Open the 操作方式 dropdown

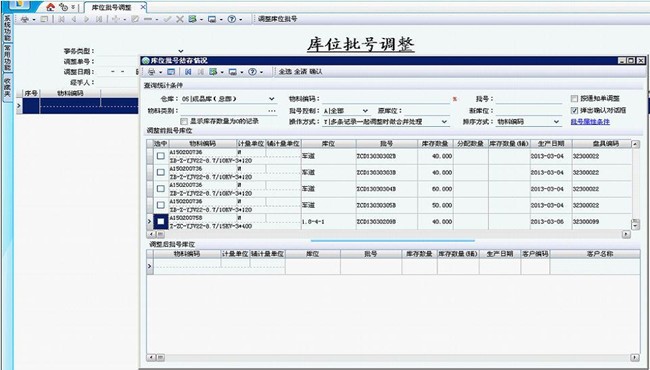tap(444, 122)
